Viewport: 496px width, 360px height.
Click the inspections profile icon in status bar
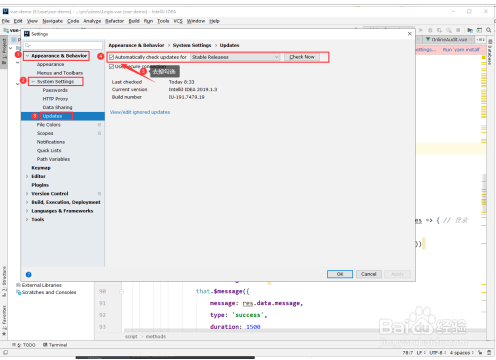[489, 352]
